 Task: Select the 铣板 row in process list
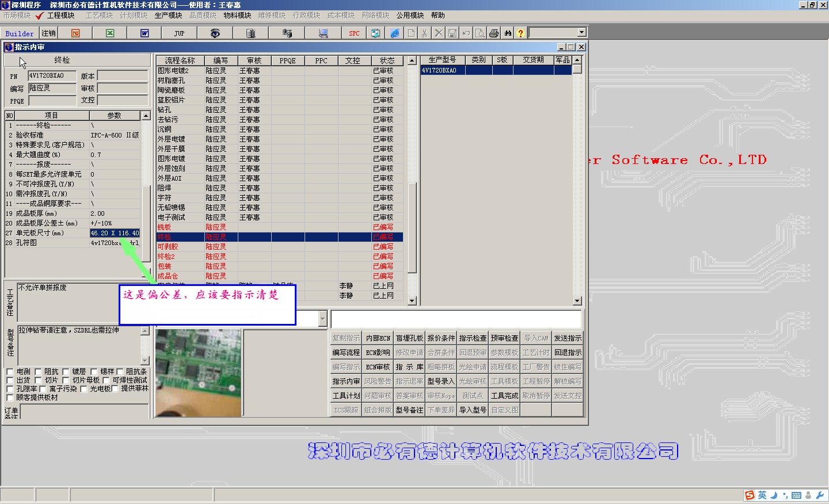click(x=279, y=227)
